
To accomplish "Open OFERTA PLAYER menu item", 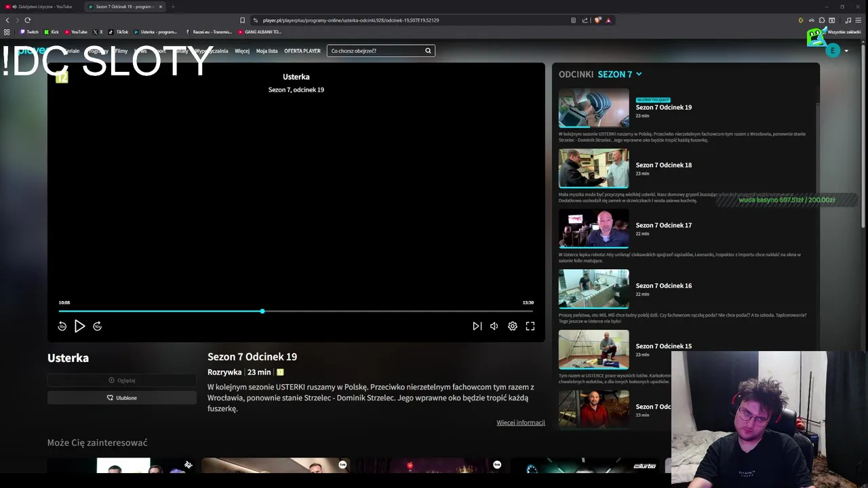I will [302, 51].
